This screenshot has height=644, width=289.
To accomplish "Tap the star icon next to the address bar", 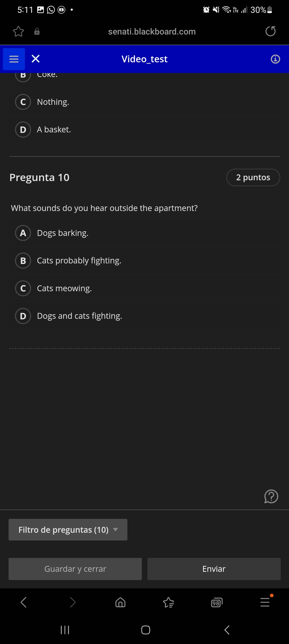I will pos(18,32).
